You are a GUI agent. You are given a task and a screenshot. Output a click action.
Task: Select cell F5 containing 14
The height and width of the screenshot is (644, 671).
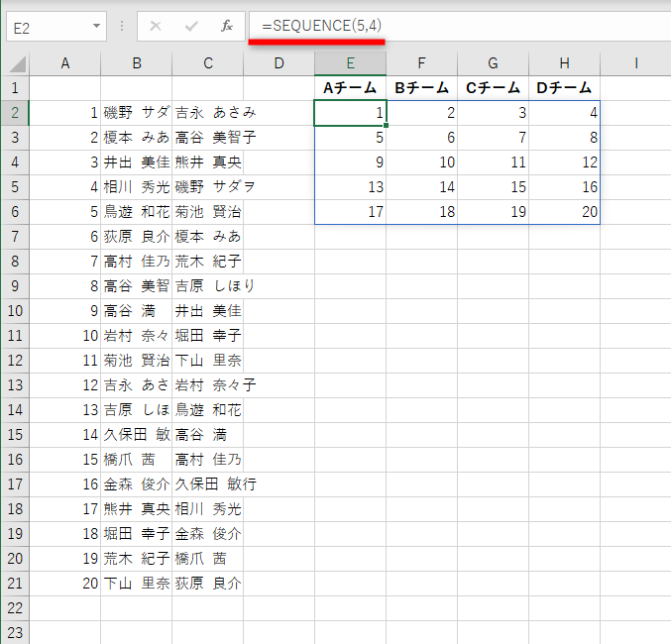422,187
